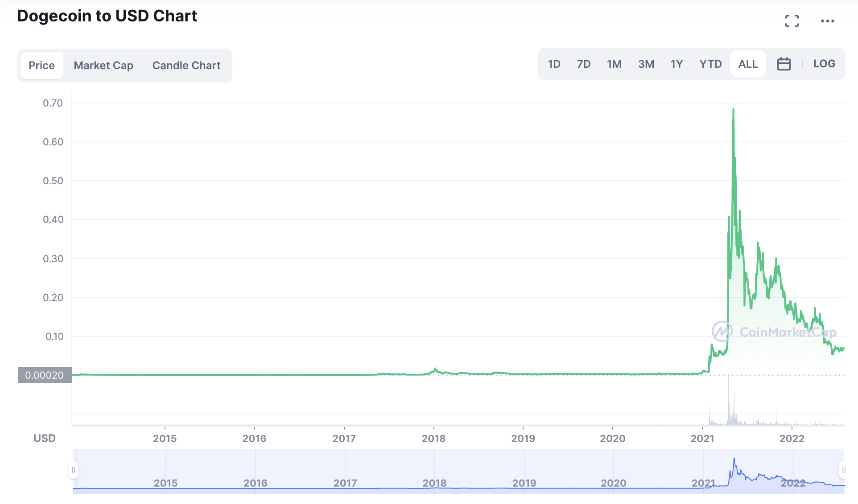
Task: Select the 1Y time range
Action: click(x=676, y=64)
